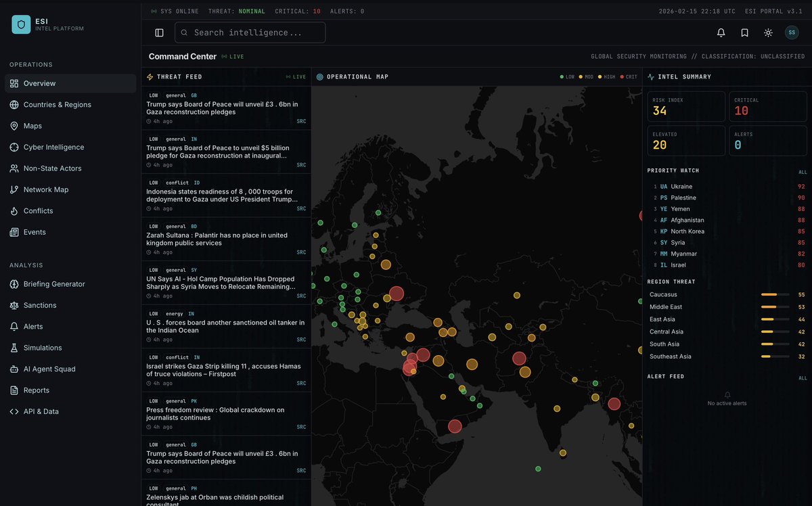This screenshot has width=812, height=506.
Task: Click Middle East region threat bar
Action: point(775,307)
